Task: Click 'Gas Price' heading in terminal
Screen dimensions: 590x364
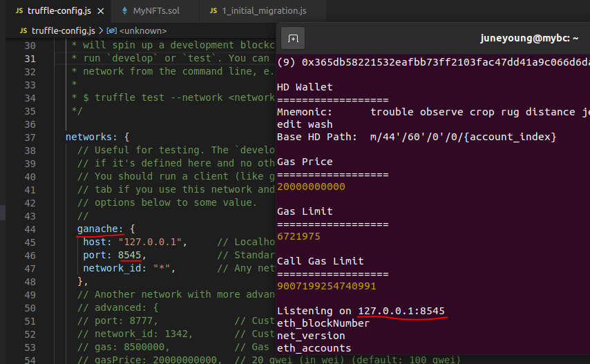Action: (305, 162)
